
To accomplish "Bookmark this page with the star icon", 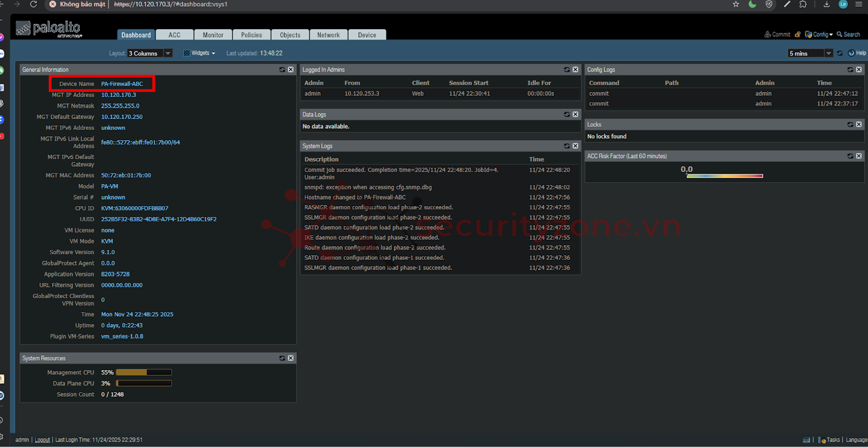I will 736,4.
